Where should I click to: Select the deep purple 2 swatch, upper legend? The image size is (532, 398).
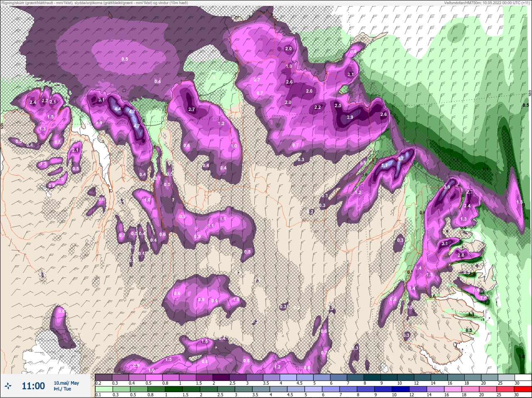[221, 377]
